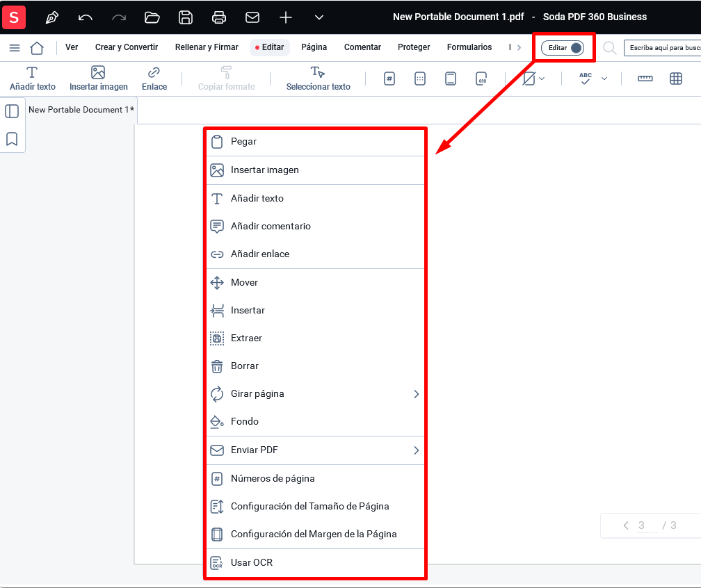Expand the quick access toolbar chevron
This screenshot has height=588, width=701.
[319, 17]
